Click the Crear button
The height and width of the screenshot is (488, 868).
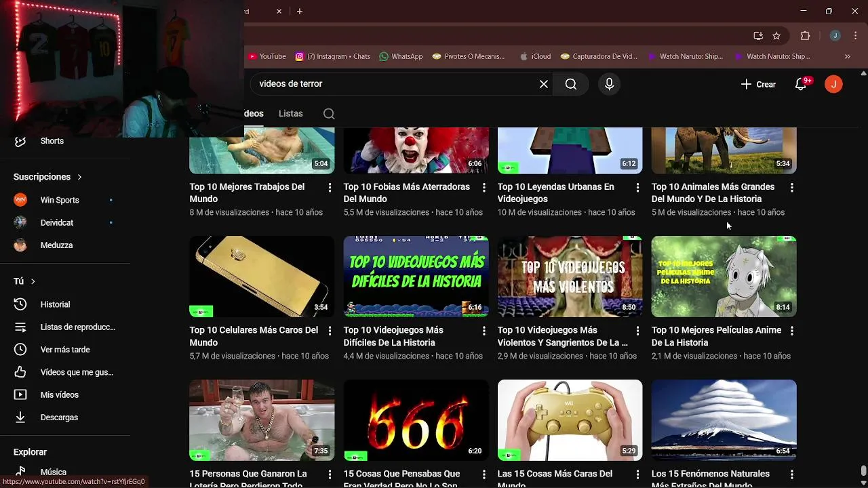click(x=758, y=84)
